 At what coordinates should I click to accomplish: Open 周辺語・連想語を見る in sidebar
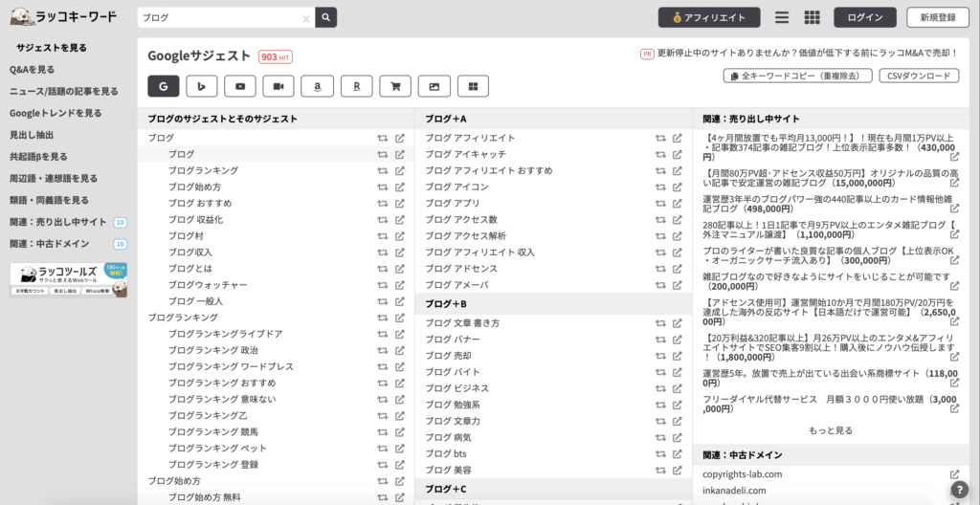pos(54,178)
